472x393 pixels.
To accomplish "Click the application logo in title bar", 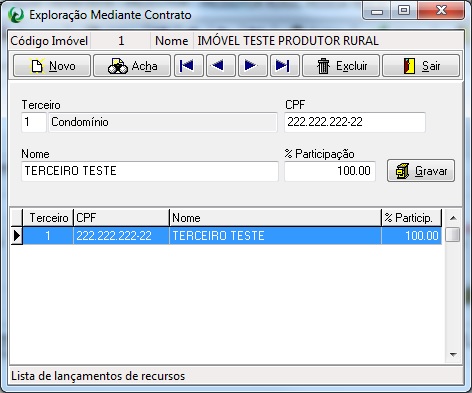I will pos(16,15).
